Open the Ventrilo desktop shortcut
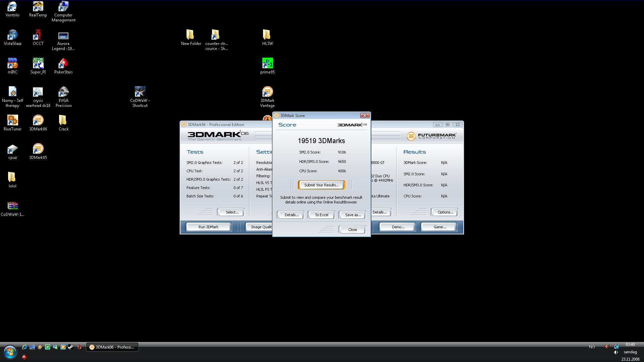Screen dimensions: 644x362 12,9
